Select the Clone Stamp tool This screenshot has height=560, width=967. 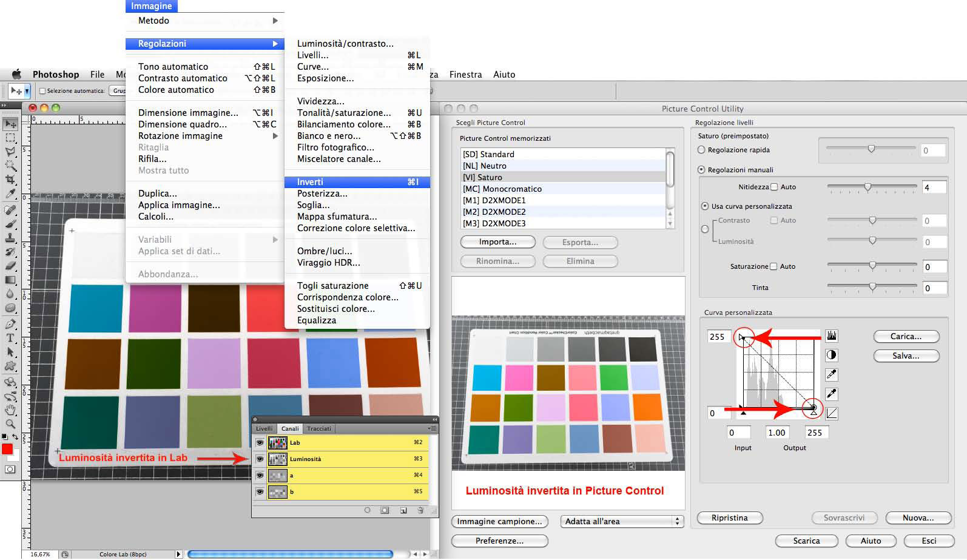[x=10, y=238]
